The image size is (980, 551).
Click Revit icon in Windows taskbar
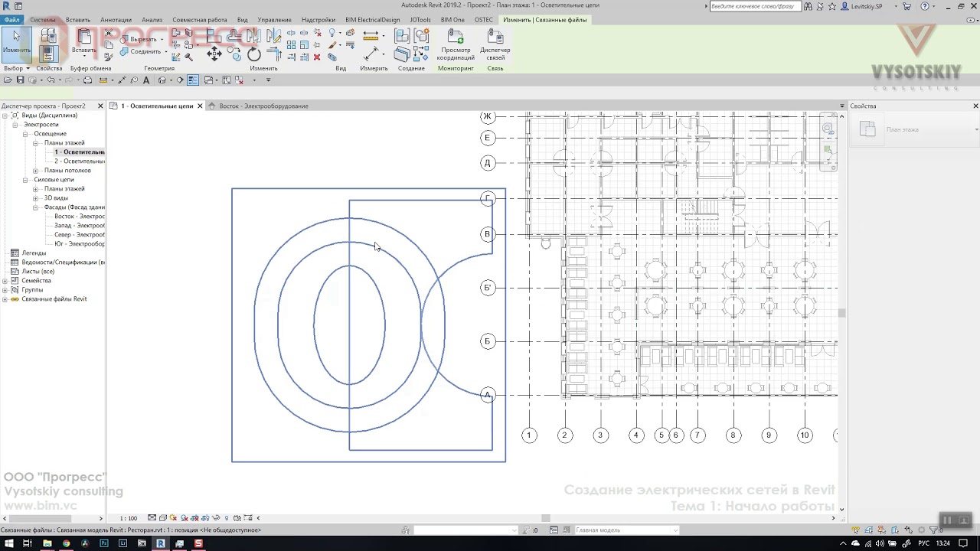pos(161,543)
